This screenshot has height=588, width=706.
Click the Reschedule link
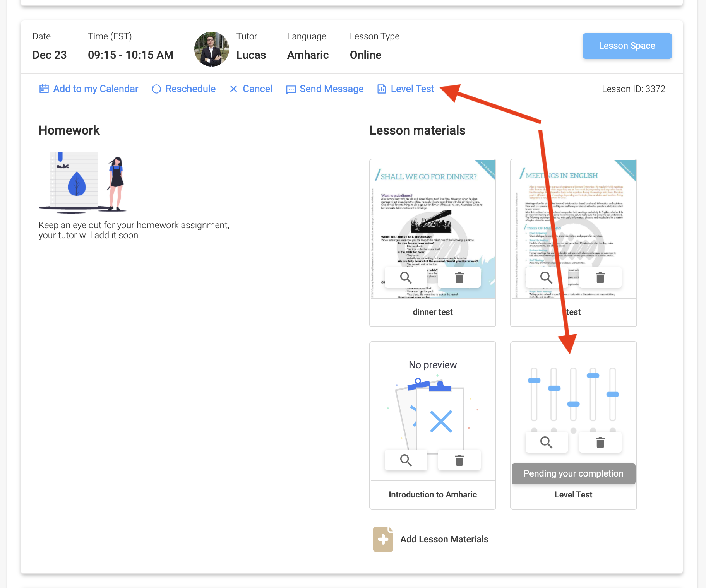pyautogui.click(x=190, y=89)
